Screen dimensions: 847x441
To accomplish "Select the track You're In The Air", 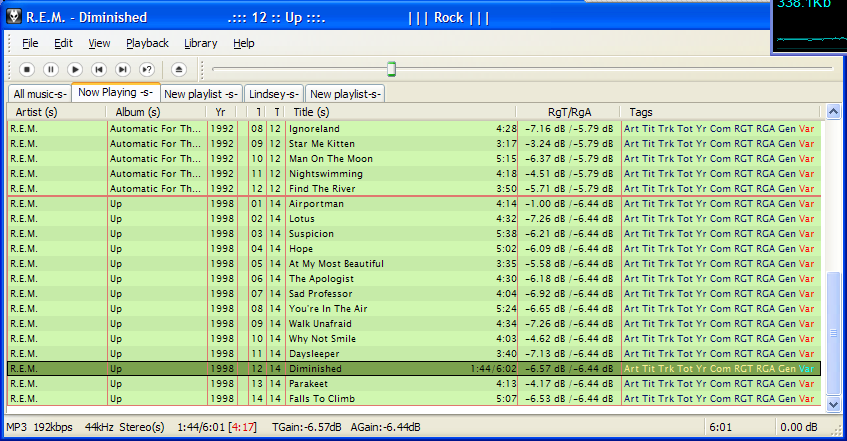I will tap(414, 309).
